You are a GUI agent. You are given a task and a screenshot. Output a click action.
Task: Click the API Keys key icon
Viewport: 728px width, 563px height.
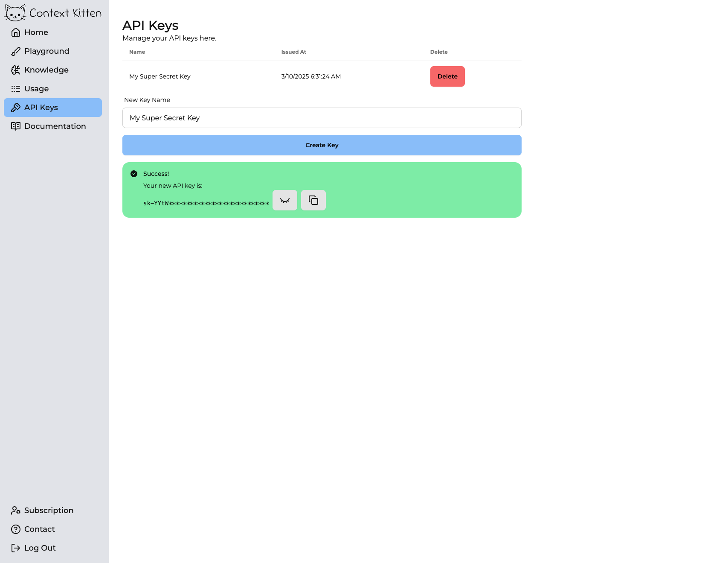coord(16,108)
